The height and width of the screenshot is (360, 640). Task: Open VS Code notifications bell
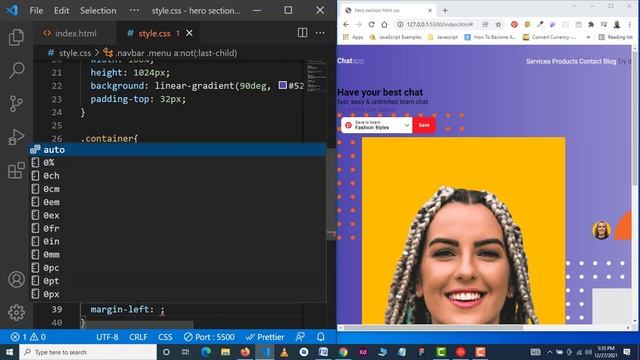click(321, 337)
